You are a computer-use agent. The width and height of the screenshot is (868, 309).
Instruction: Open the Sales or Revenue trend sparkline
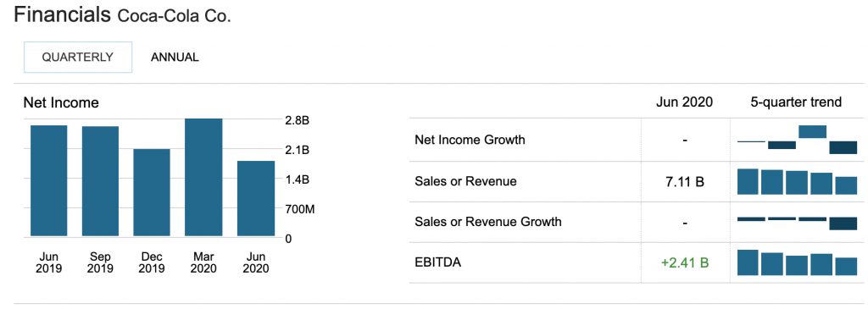797,181
